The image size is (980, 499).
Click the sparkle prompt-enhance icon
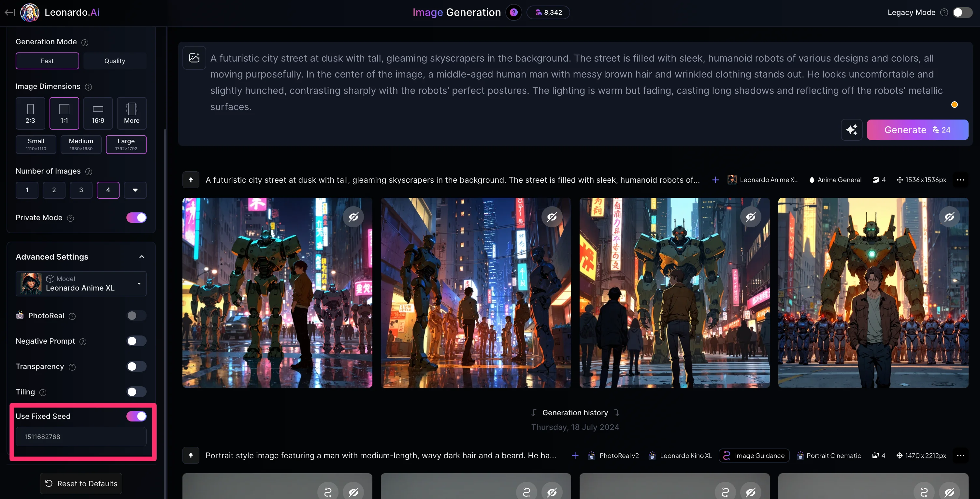point(851,130)
